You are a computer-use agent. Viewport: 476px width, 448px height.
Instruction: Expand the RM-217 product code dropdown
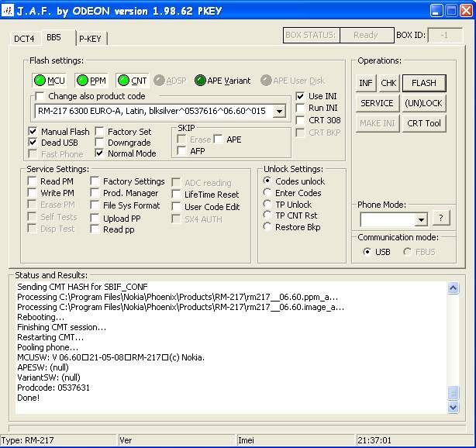tap(279, 111)
